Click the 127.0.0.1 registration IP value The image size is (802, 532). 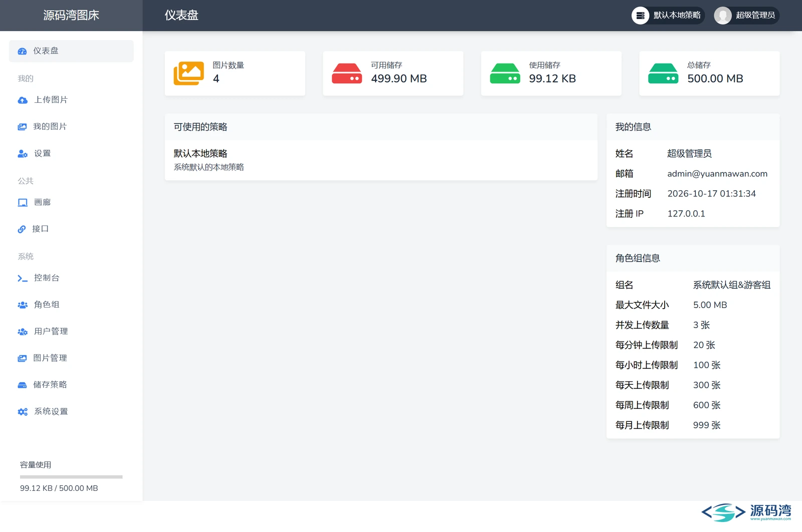pos(686,214)
